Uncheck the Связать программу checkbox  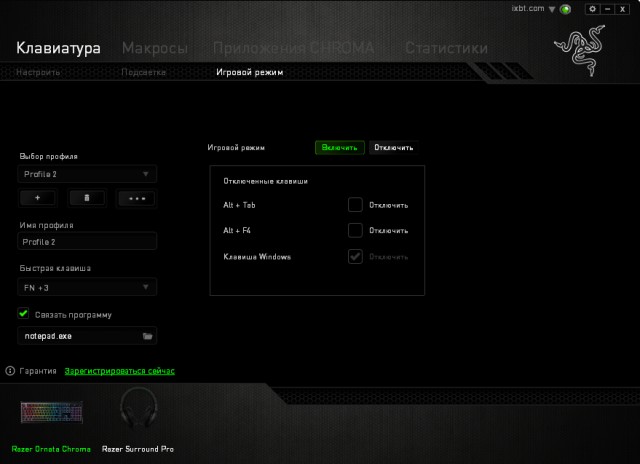coord(25,314)
